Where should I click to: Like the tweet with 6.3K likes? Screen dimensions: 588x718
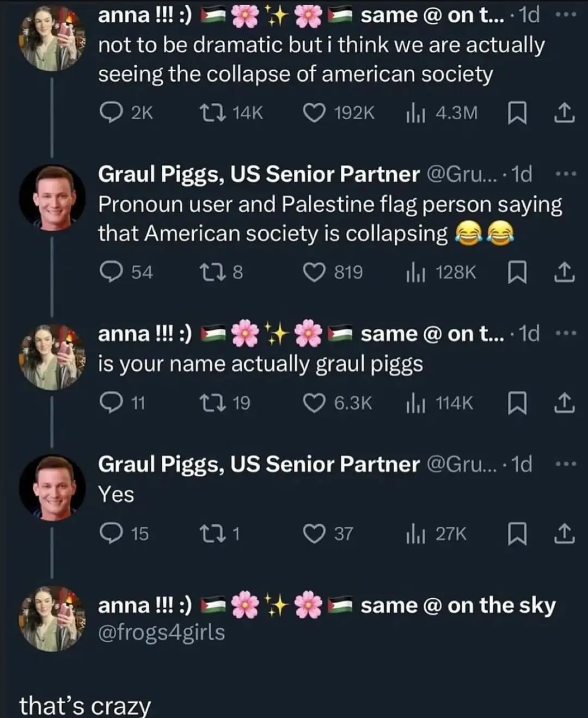tap(314, 403)
